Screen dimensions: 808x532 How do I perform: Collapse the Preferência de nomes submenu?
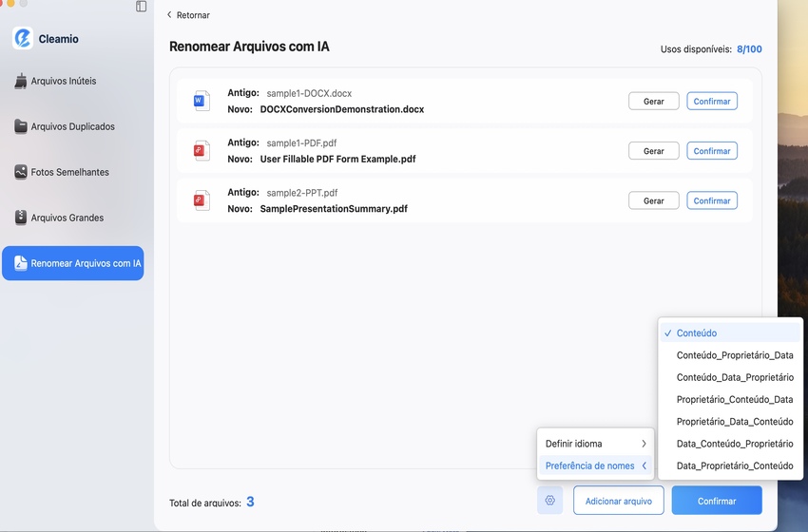(x=595, y=465)
